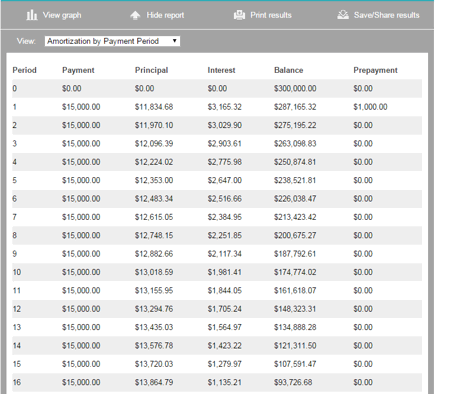The width and height of the screenshot is (450, 394).
Task: Click final balance $93,726.68
Action: (293, 382)
